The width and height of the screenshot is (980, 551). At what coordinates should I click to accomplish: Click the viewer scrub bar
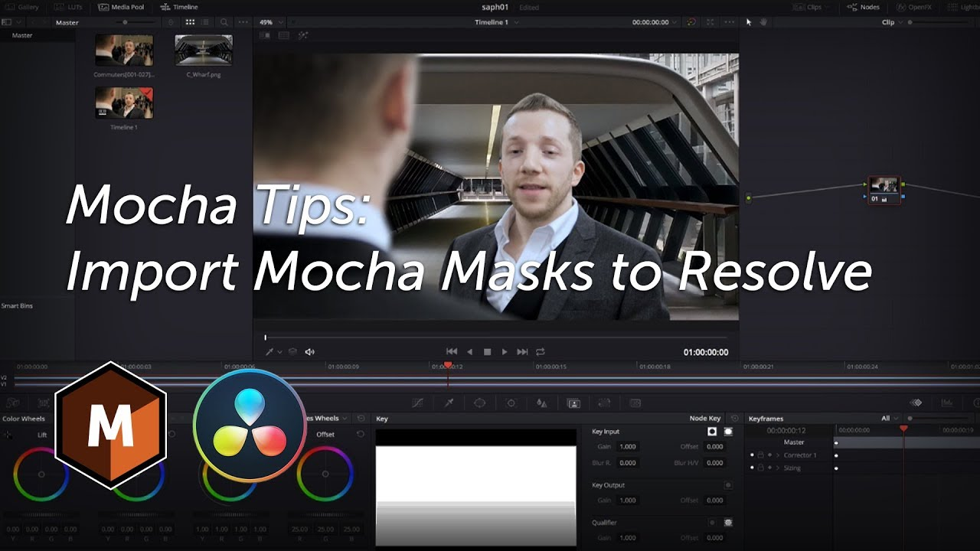(496, 337)
